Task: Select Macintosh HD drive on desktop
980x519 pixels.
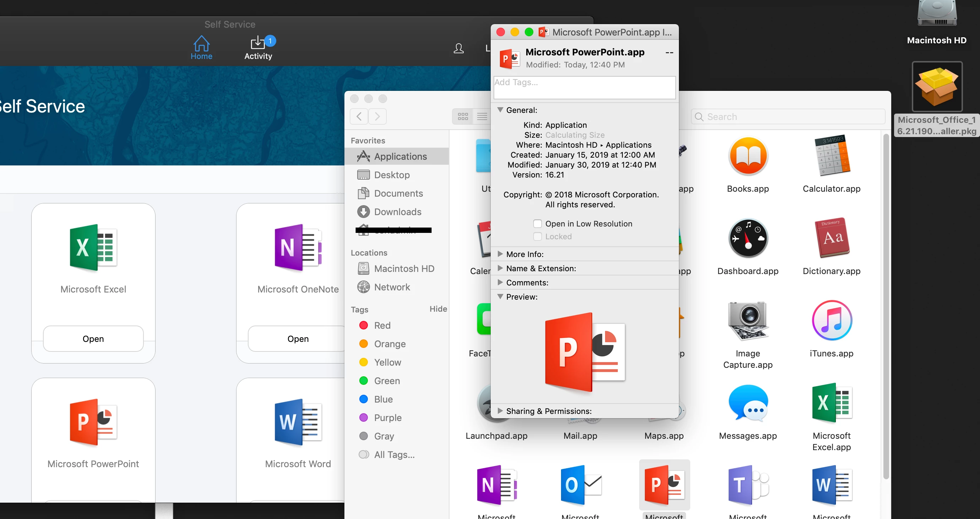Action: pos(937,13)
